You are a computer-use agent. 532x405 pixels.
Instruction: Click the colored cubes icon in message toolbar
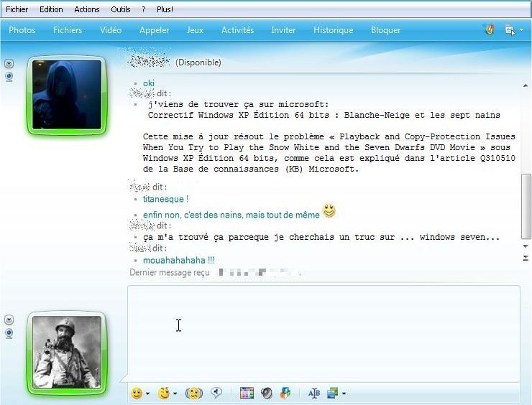(286, 393)
